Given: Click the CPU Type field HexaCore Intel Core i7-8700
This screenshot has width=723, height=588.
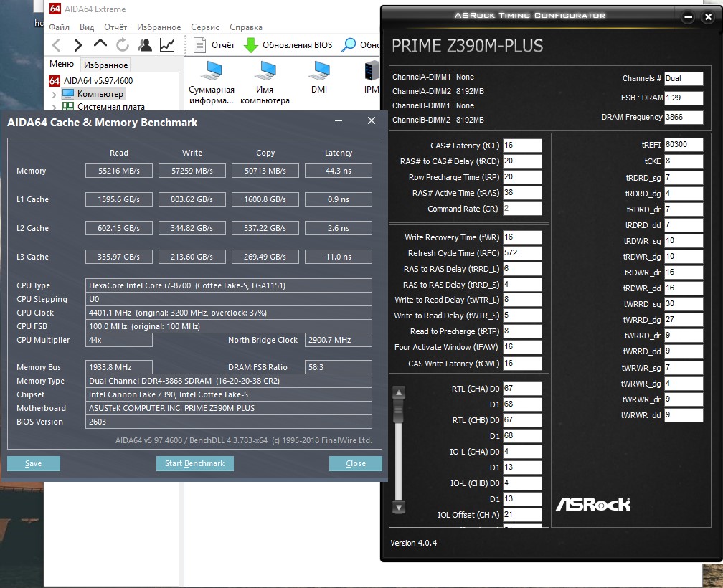Looking at the screenshot, I should (229, 285).
